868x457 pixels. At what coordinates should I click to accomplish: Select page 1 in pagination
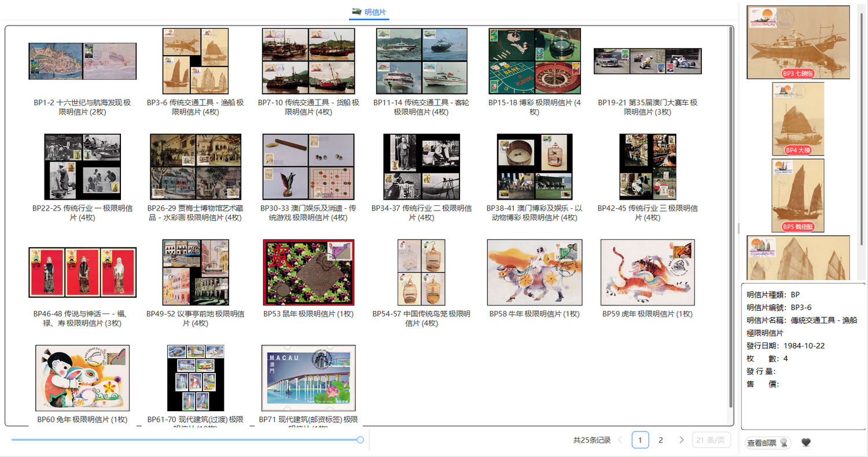(x=640, y=440)
